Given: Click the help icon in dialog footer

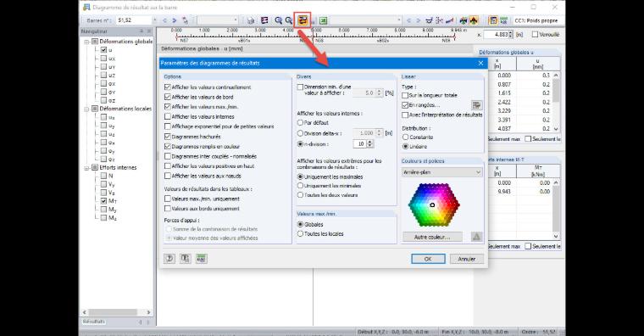Looking at the screenshot, I should tap(169, 258).
